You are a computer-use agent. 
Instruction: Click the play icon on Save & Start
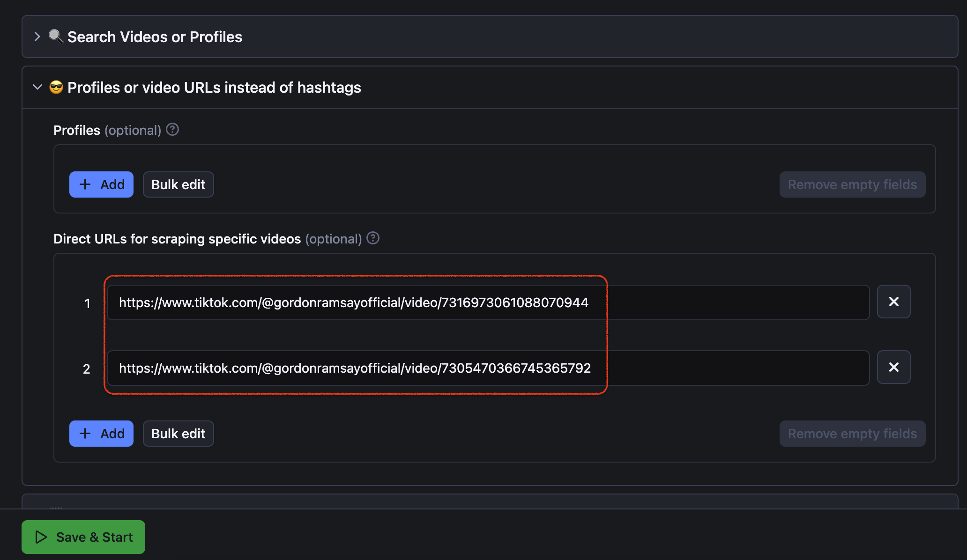tap(41, 537)
